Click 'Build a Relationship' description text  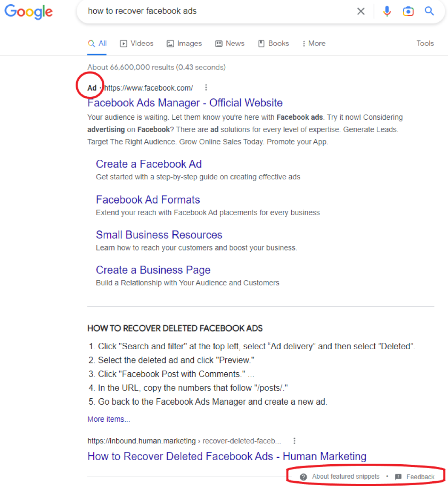point(187,283)
